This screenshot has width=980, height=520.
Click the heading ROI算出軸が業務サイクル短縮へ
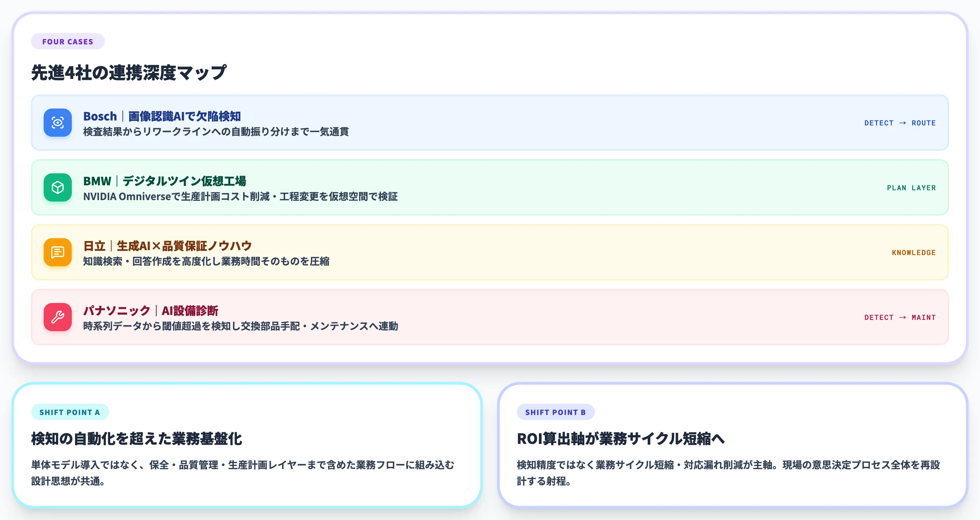click(x=621, y=439)
